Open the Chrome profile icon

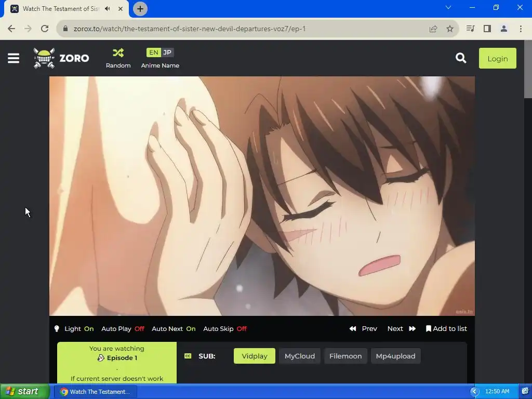504,29
